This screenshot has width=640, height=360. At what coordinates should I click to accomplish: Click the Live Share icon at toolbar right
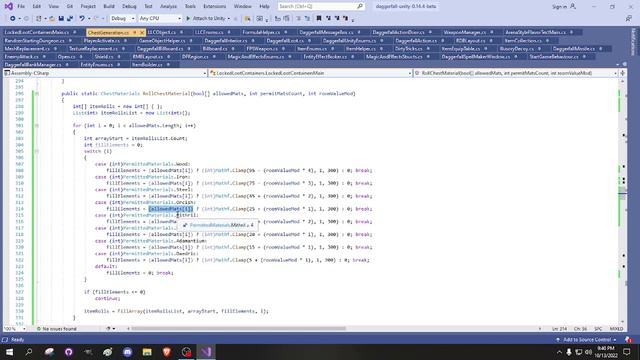629,19
